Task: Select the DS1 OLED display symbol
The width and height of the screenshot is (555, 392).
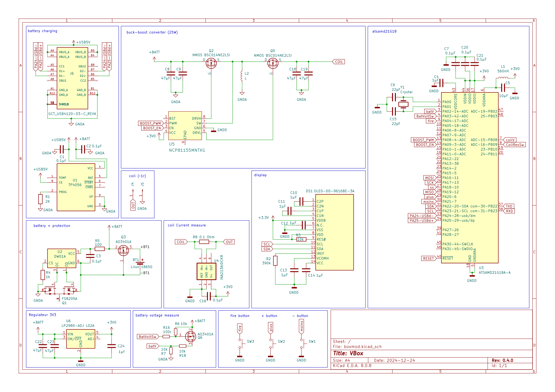Action: (x=334, y=232)
